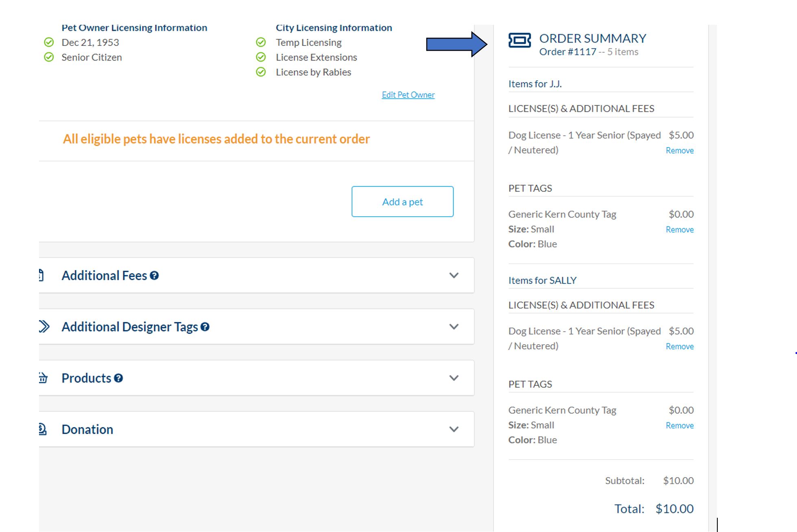Expand the Products section
This screenshot has height=532, width=797.
(x=454, y=378)
